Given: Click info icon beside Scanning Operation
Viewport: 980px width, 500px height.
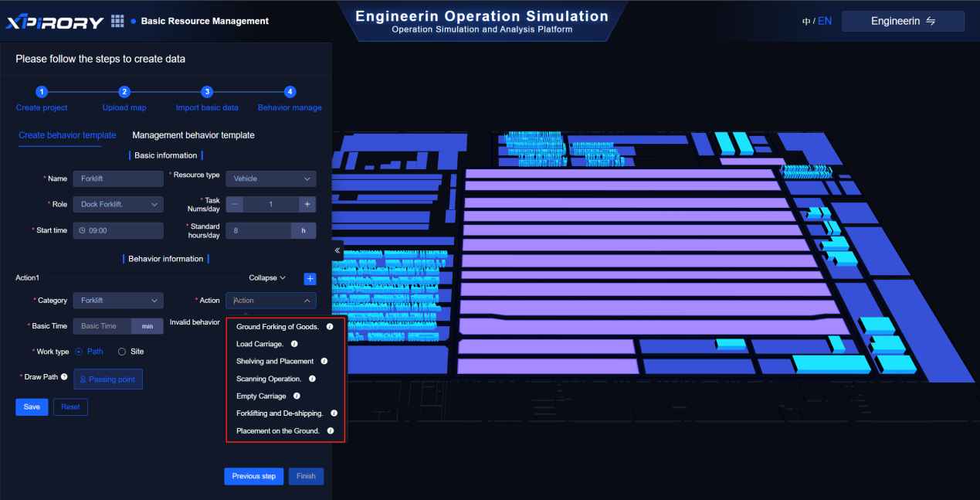Looking at the screenshot, I should pos(312,379).
